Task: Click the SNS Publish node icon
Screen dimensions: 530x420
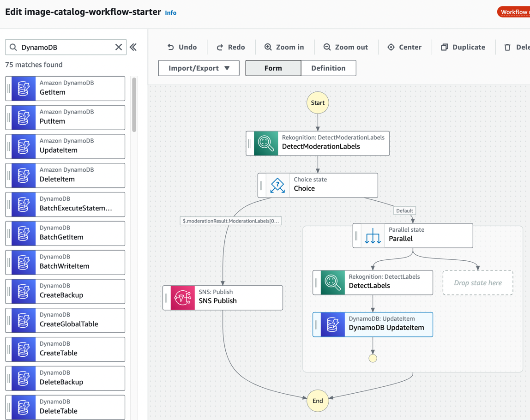Action: point(182,298)
